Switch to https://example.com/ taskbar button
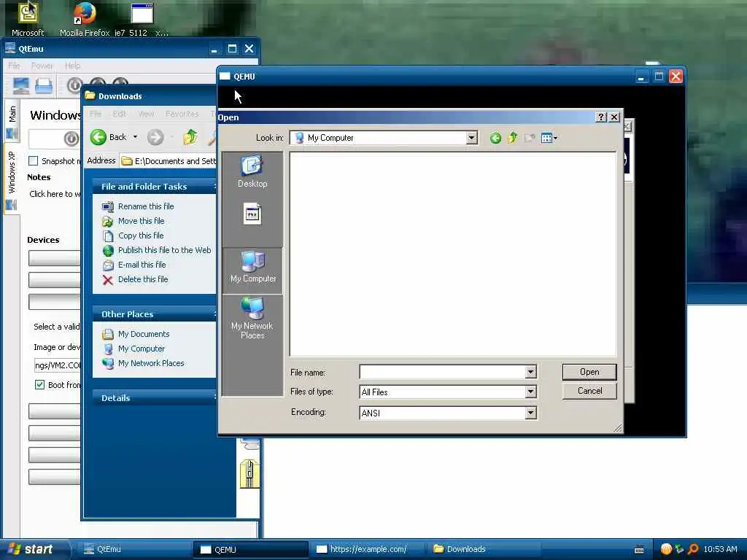 368,549
